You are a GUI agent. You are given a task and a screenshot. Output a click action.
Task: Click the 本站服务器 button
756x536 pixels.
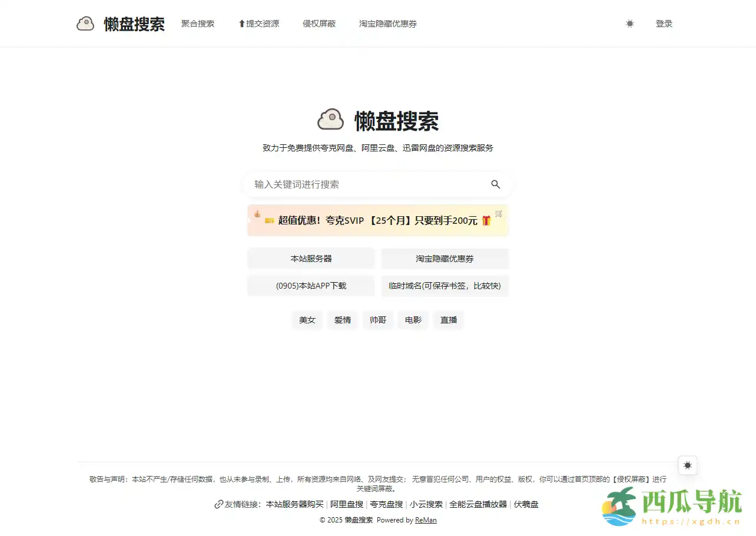[311, 258]
